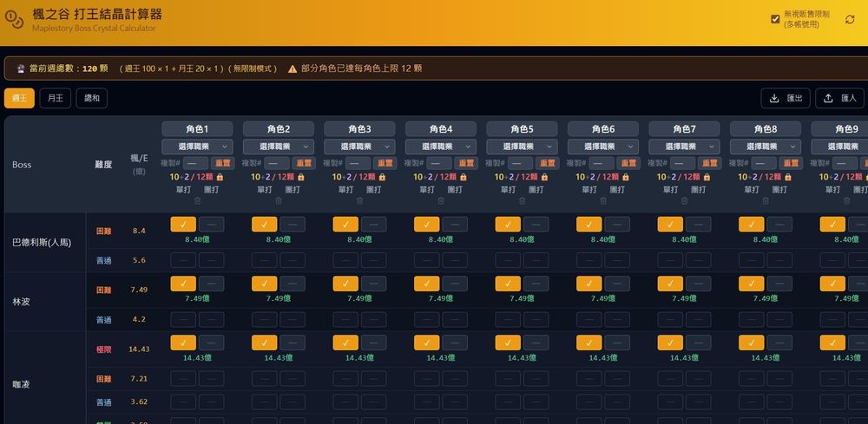
Task: Click trash icon for 角色7 column
Action: pyautogui.click(x=684, y=201)
